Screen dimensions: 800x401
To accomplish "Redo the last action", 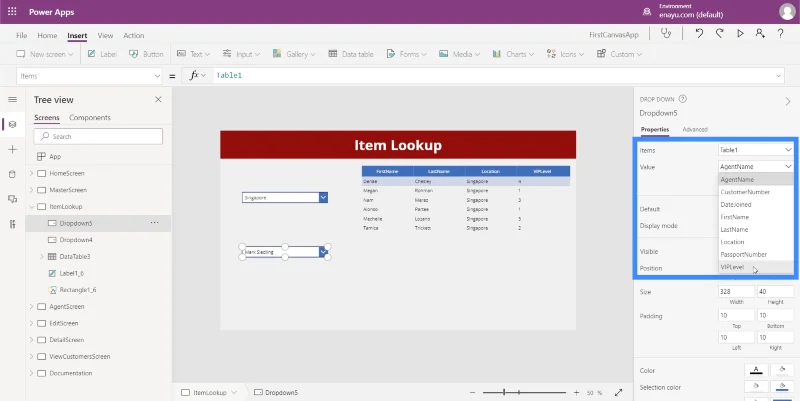I will click(x=719, y=34).
